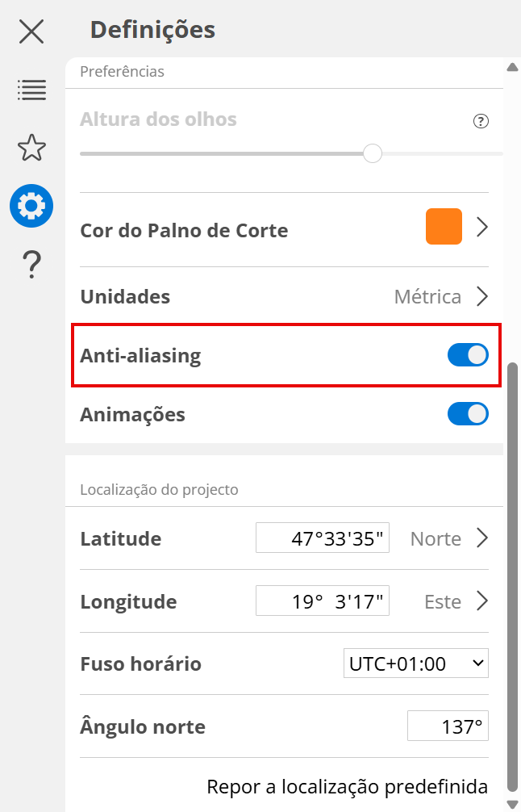Click the Altura dos olhos slider handle
The image size is (521, 812).
(373, 153)
